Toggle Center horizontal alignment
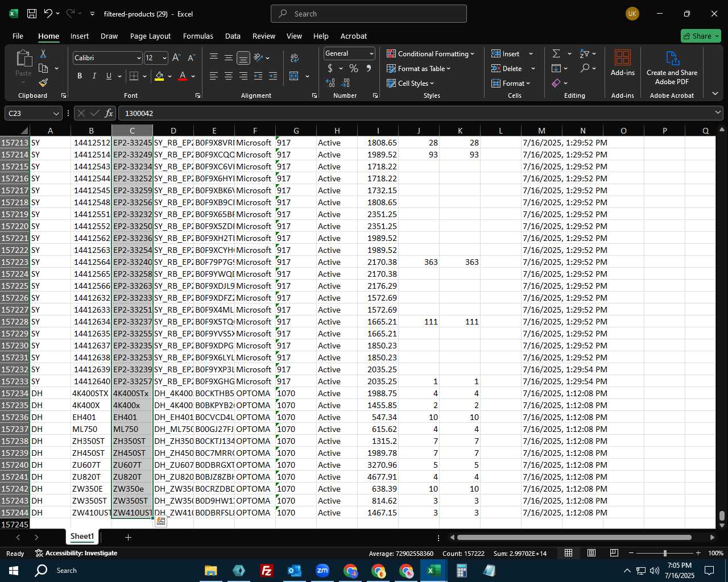The image size is (728, 582). pos(229,76)
